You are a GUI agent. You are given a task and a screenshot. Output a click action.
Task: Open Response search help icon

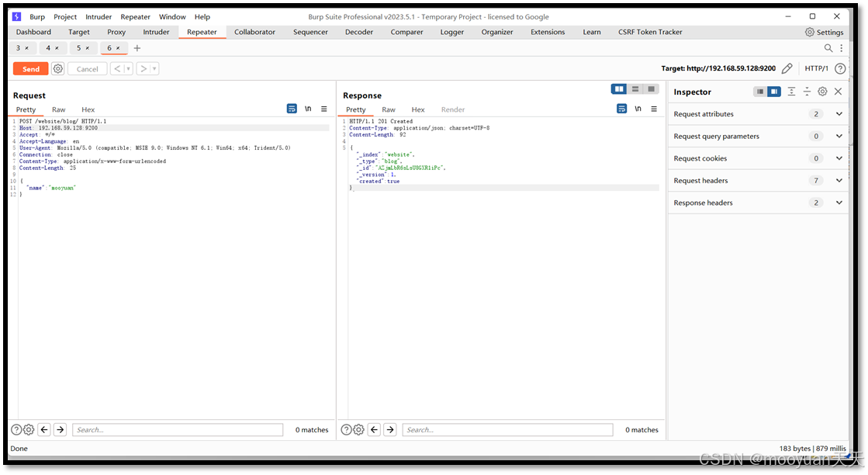click(347, 430)
